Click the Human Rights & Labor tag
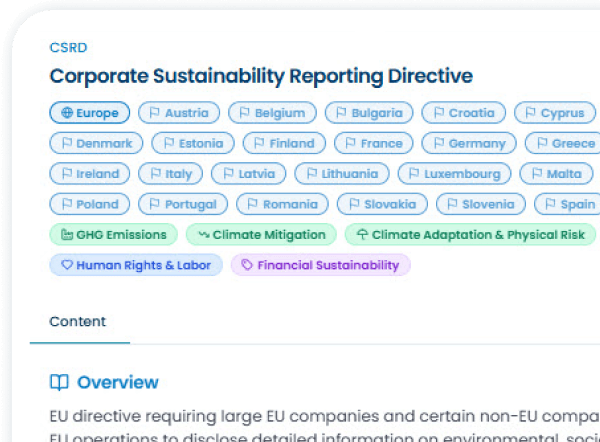600x442 pixels. point(136,265)
